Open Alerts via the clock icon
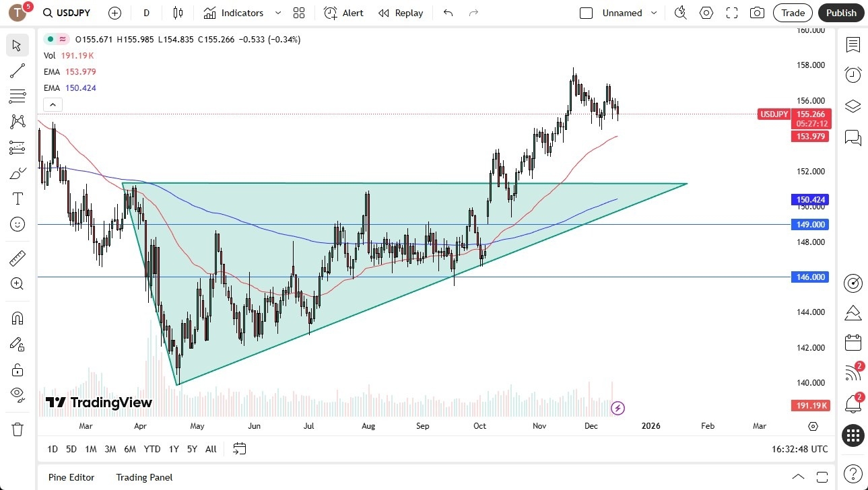 tap(853, 74)
